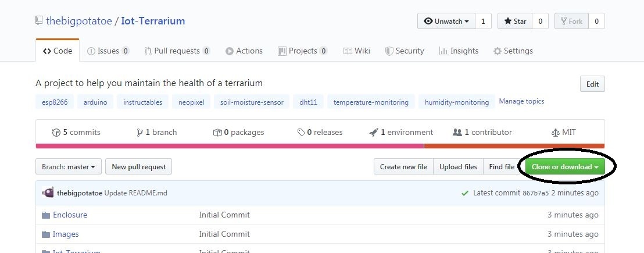Open the Insights tab

pos(459,51)
